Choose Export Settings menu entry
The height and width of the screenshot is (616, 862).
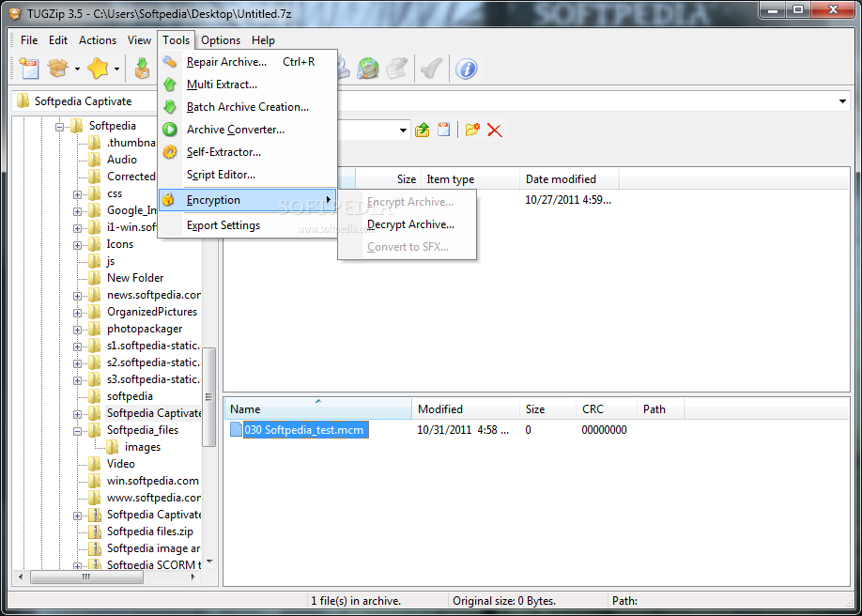point(248,225)
